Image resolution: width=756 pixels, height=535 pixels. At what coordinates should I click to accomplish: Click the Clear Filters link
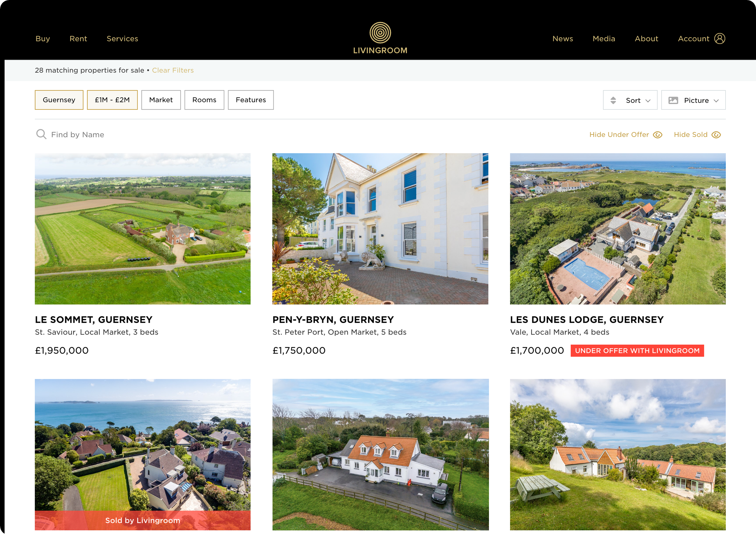point(173,70)
